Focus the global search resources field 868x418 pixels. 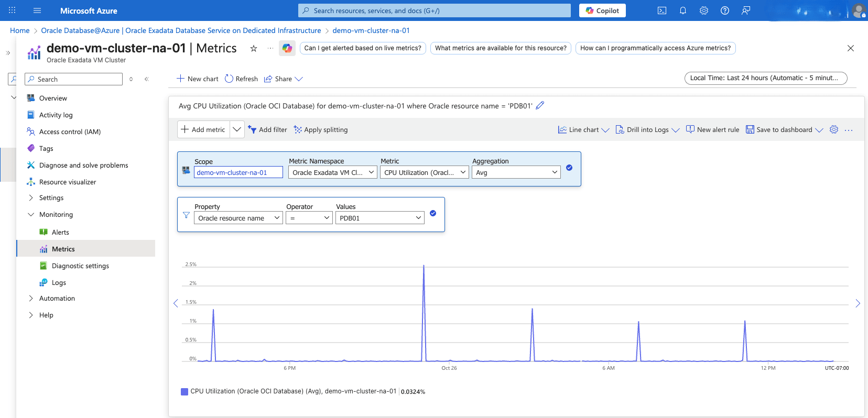[435, 10]
